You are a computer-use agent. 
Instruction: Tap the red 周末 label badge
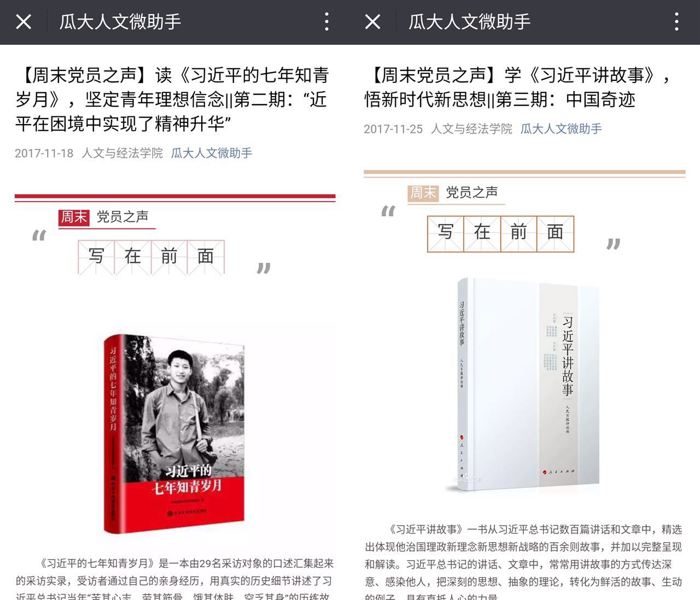(x=74, y=217)
